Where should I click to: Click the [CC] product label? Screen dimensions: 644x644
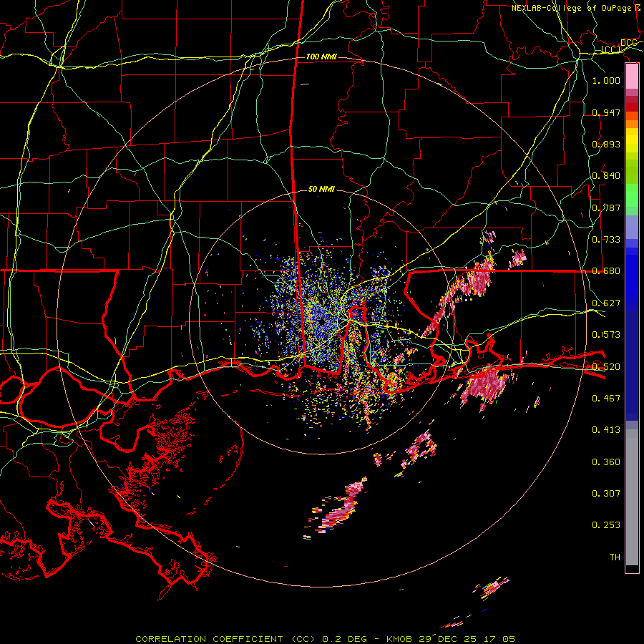pos(611,50)
